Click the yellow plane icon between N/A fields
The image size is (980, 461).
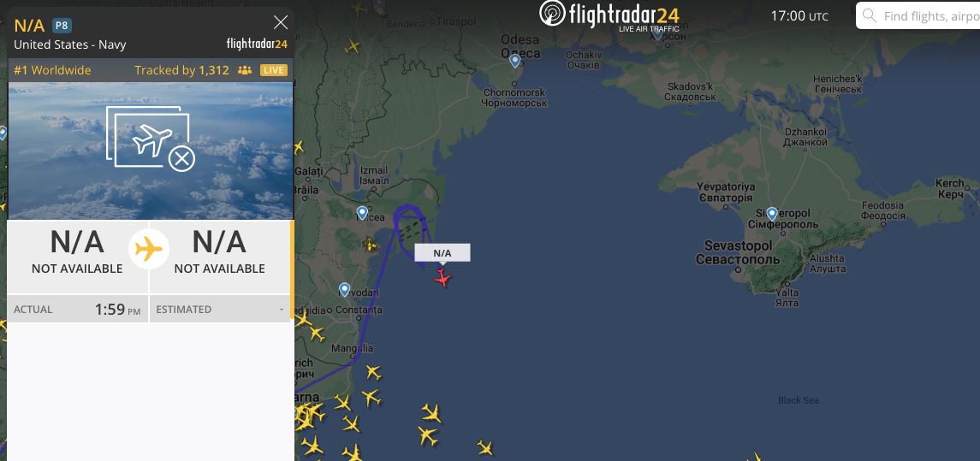149,249
